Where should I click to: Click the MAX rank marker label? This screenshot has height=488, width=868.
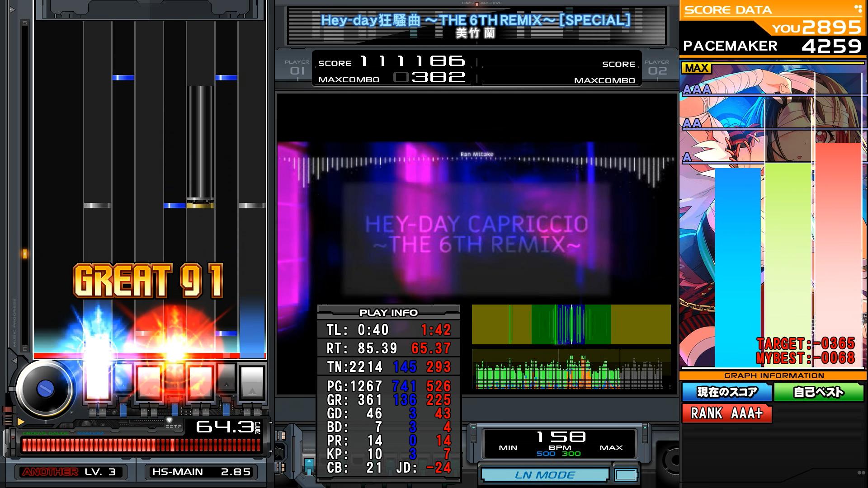tap(697, 68)
